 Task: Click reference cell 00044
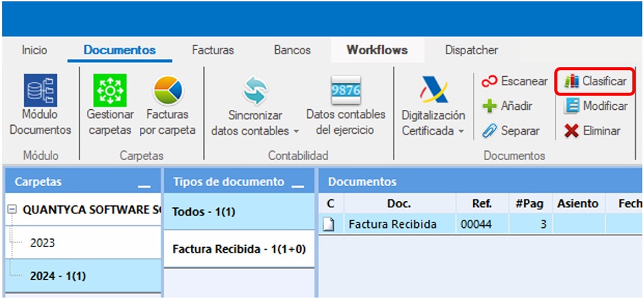point(482,224)
